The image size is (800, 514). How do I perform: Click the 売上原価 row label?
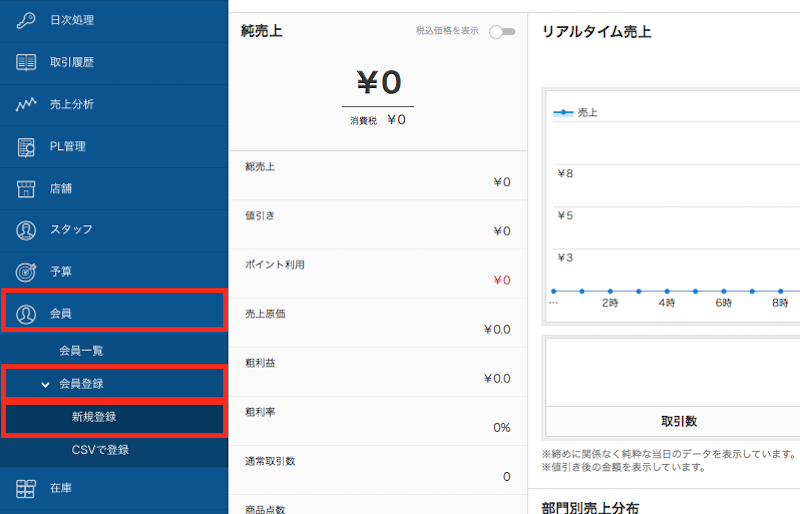point(265,314)
